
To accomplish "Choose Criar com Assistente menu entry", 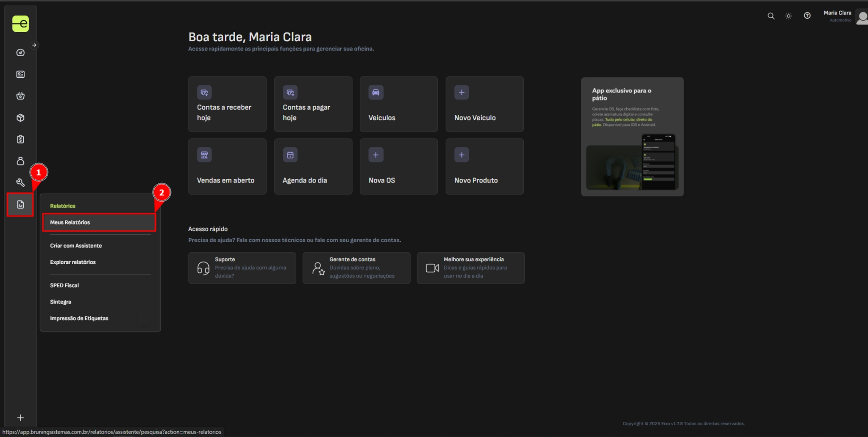I will [76, 246].
